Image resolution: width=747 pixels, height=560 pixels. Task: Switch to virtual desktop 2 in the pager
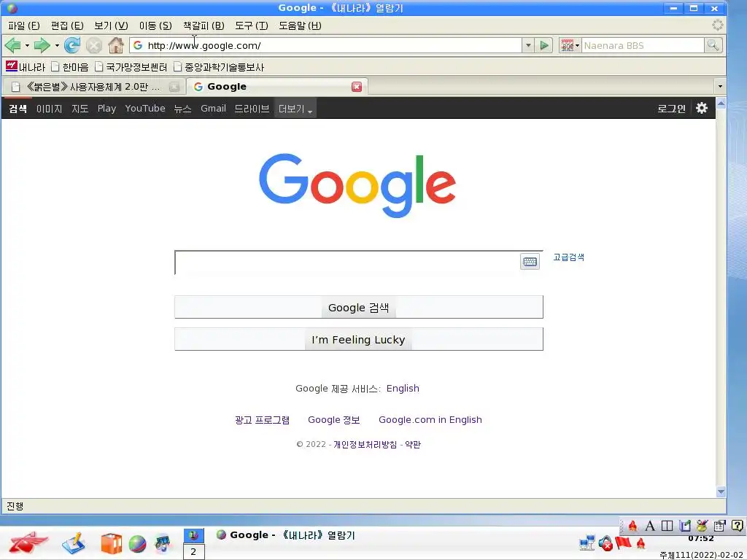click(193, 552)
